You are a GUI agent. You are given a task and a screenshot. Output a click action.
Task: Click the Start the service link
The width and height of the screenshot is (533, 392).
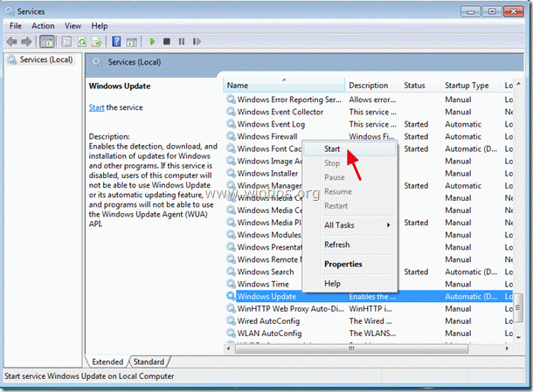click(x=96, y=107)
